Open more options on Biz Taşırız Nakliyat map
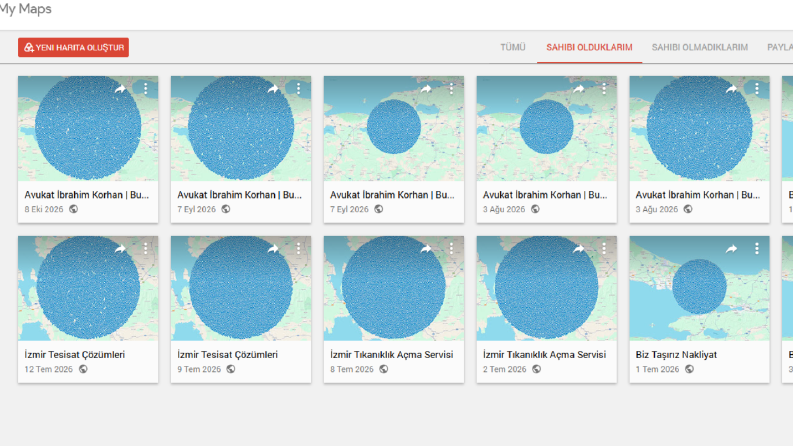The image size is (793, 446). coord(757,249)
